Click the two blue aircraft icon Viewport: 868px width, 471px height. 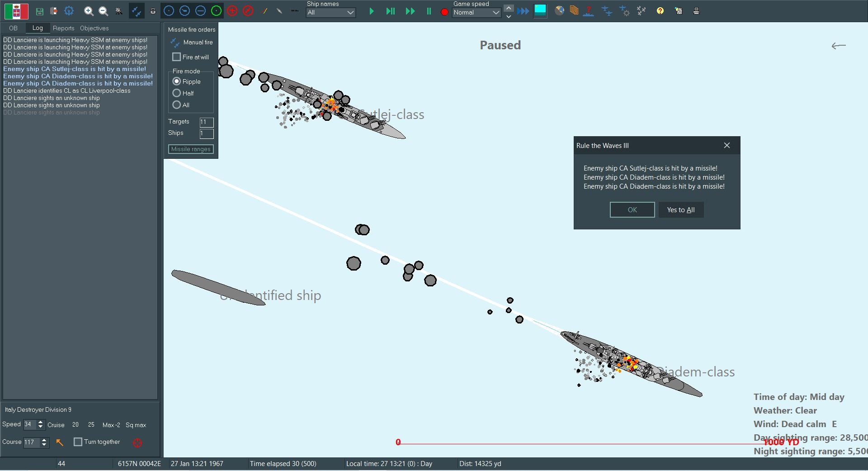(x=607, y=11)
